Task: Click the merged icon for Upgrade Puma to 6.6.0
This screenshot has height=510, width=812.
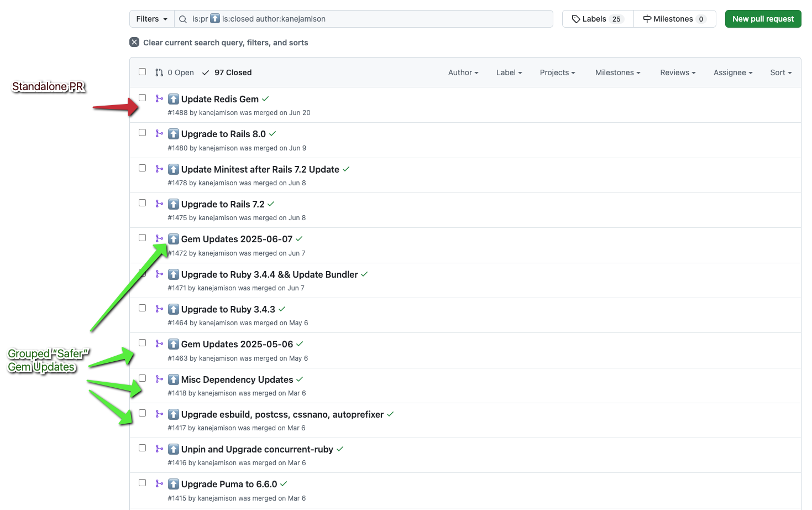Action: coord(159,483)
